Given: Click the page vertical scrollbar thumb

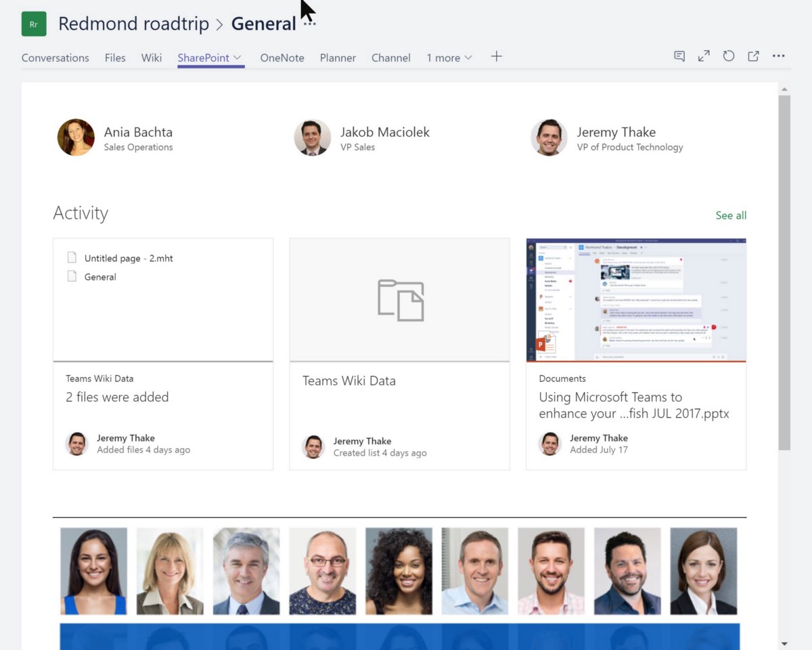Looking at the screenshot, I should click(784, 272).
